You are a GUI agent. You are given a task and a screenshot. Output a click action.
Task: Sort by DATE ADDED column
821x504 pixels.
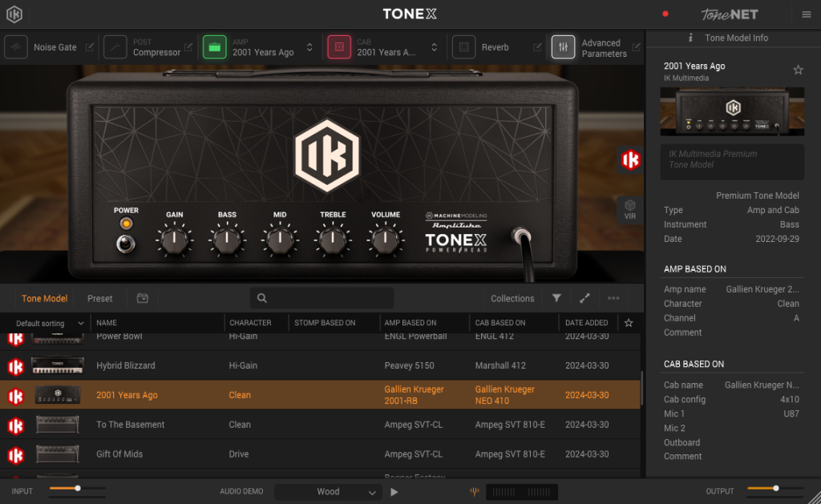[586, 323]
